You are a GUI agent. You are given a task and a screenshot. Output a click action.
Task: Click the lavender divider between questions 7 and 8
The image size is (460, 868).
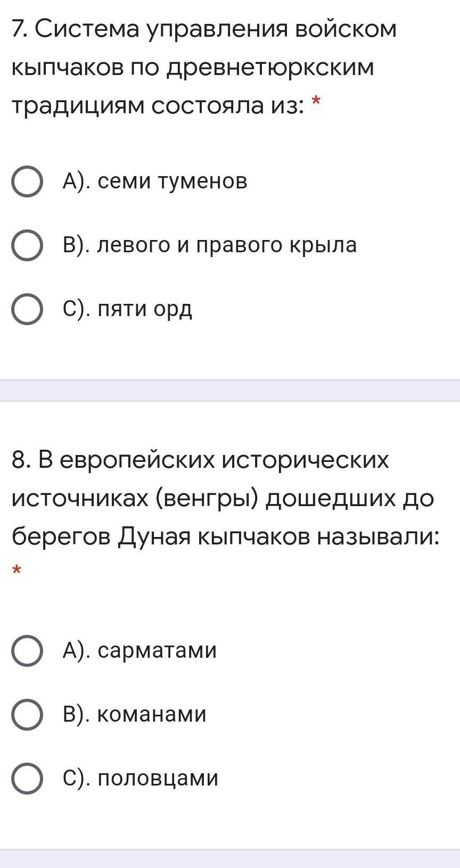tap(230, 391)
